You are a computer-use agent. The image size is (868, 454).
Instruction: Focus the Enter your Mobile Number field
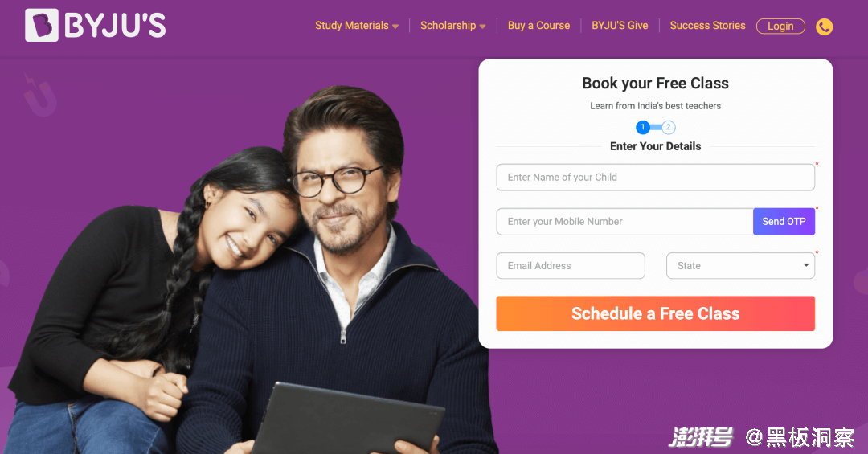624,222
